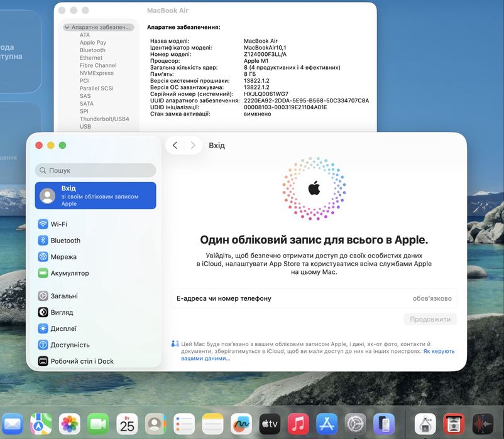Click model number Z124000F3LL/A
This screenshot has width=504, height=439.
[x=265, y=54]
